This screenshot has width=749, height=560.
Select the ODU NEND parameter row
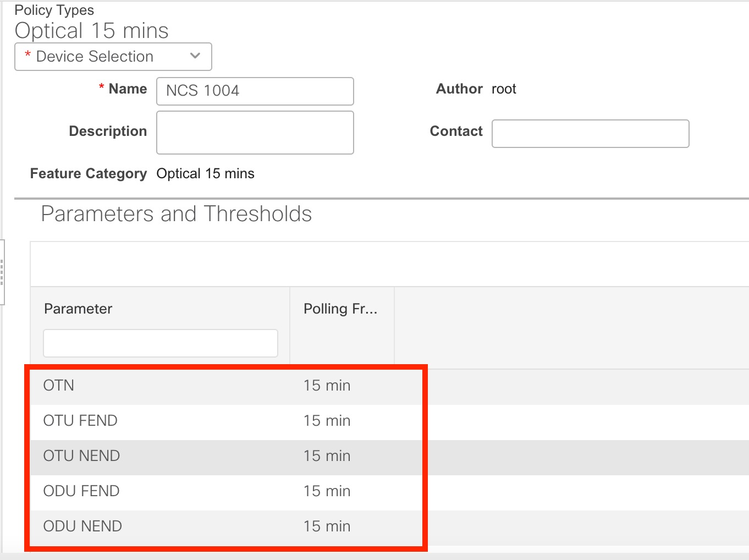pyautogui.click(x=82, y=526)
